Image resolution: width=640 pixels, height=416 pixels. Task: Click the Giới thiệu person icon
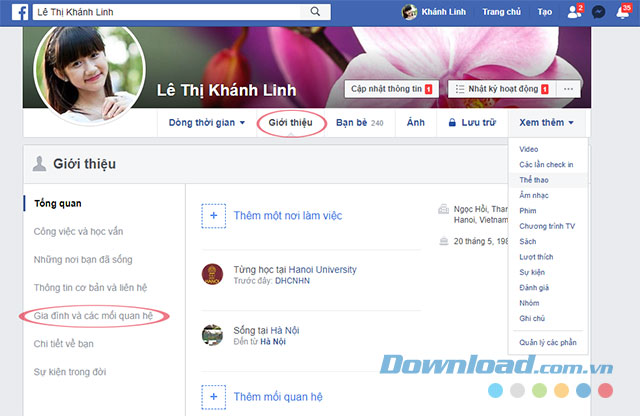tap(39, 164)
